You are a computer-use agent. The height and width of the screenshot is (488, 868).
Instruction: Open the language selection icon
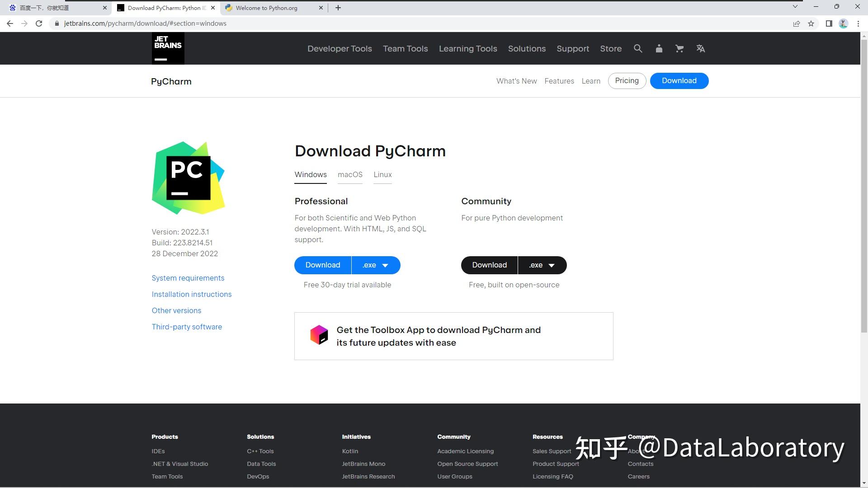[x=700, y=48]
